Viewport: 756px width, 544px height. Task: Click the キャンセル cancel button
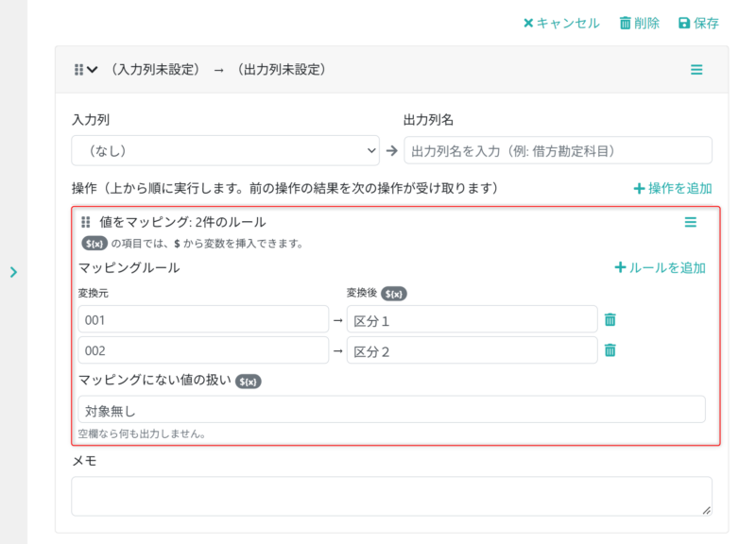click(x=561, y=23)
